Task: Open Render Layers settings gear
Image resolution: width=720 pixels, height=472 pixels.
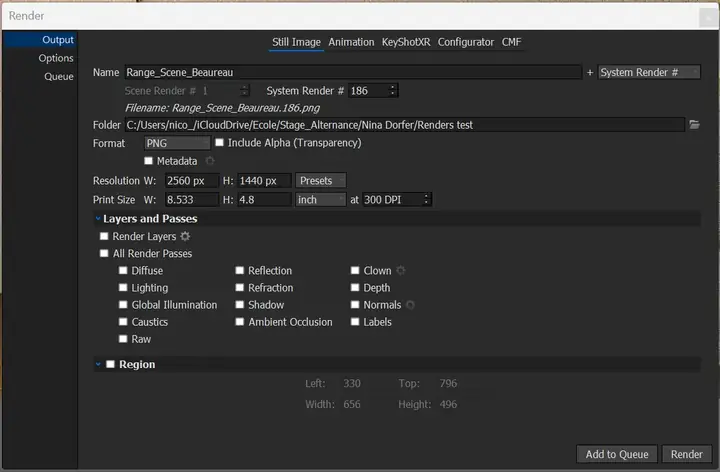Action: click(x=185, y=236)
